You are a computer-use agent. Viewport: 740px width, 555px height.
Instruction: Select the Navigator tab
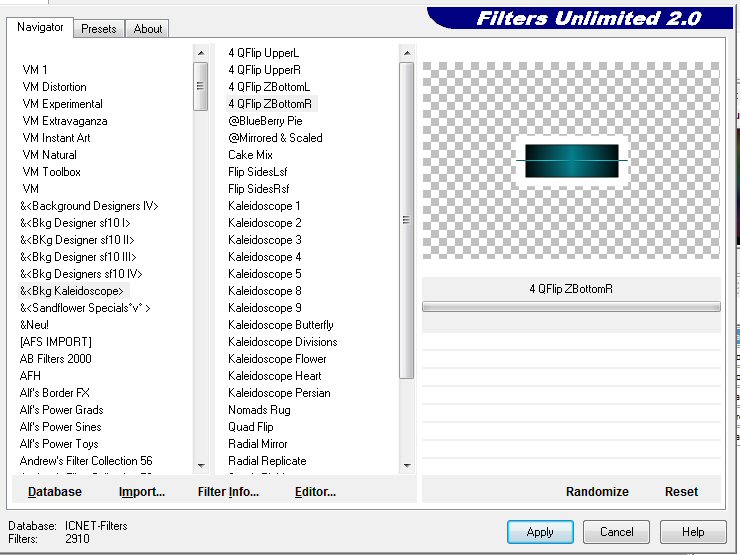tap(40, 28)
